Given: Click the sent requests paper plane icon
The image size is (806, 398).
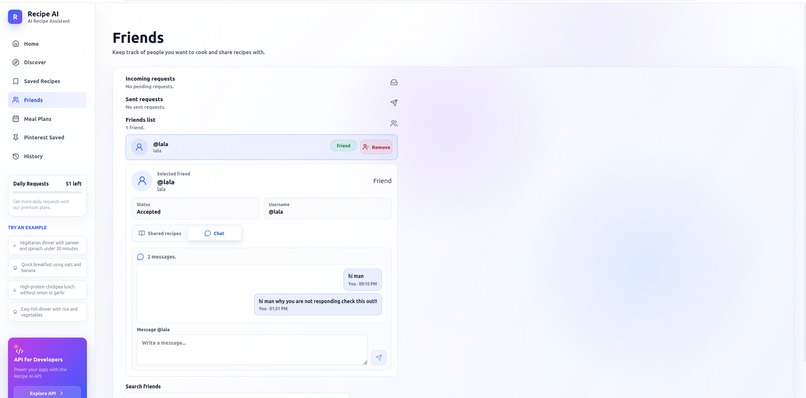Looking at the screenshot, I should tap(394, 103).
